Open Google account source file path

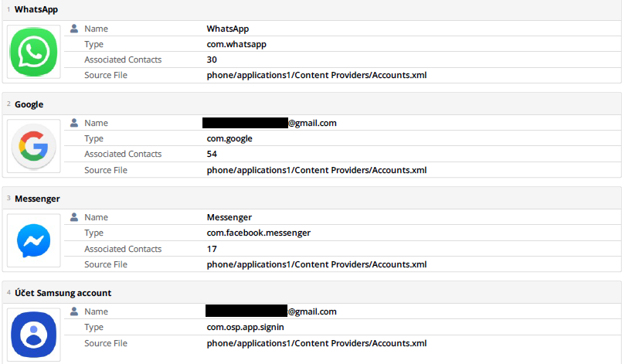(x=317, y=170)
